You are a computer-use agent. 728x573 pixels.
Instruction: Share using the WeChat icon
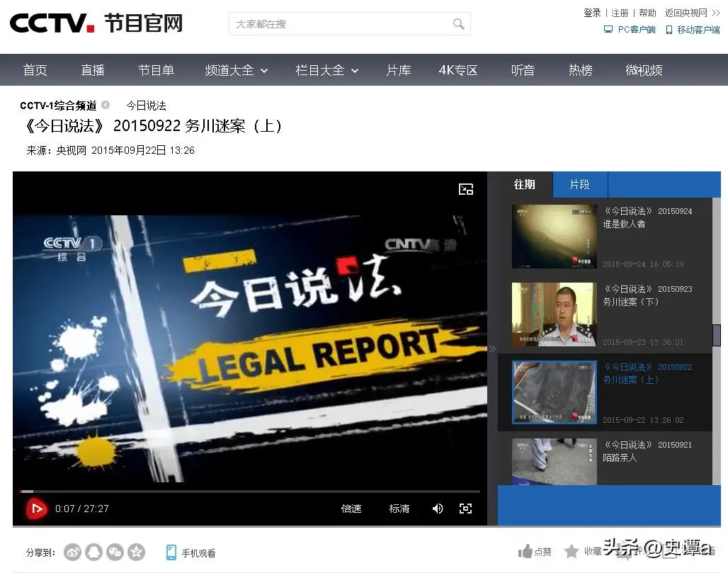click(115, 552)
